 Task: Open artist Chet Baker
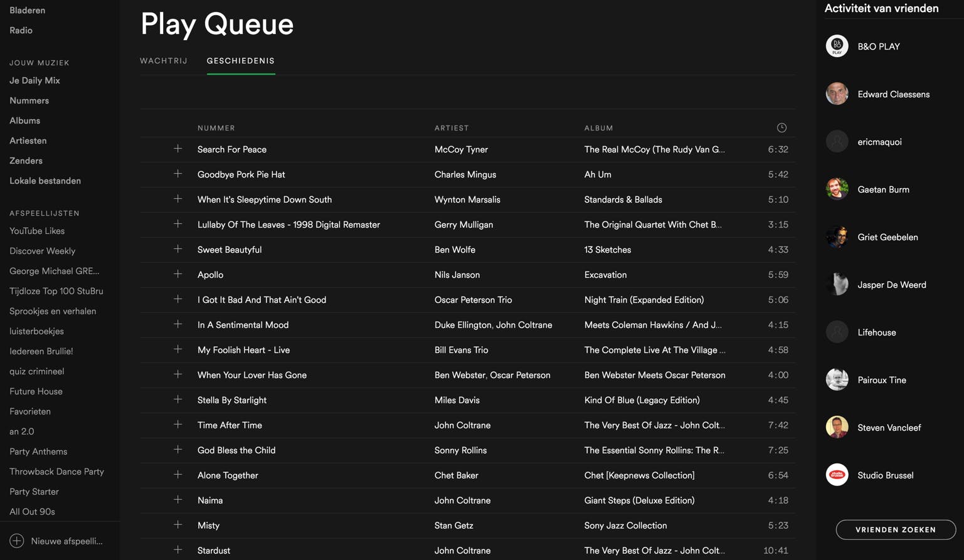click(457, 475)
